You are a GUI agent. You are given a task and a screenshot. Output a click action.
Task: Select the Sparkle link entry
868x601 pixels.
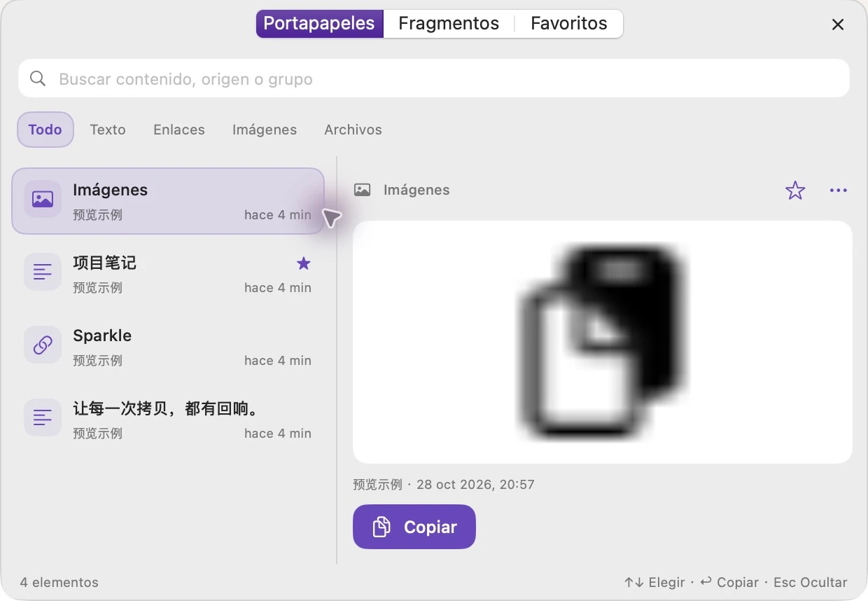[168, 346]
